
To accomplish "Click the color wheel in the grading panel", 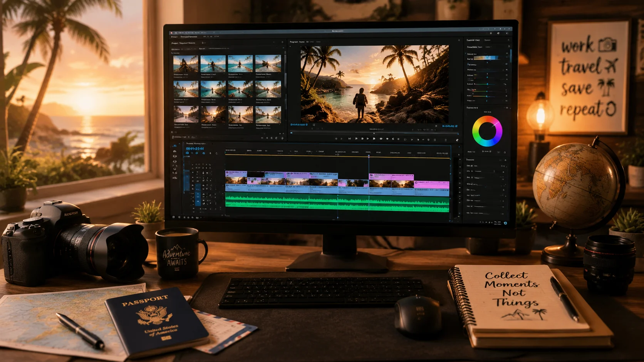I will click(x=487, y=131).
